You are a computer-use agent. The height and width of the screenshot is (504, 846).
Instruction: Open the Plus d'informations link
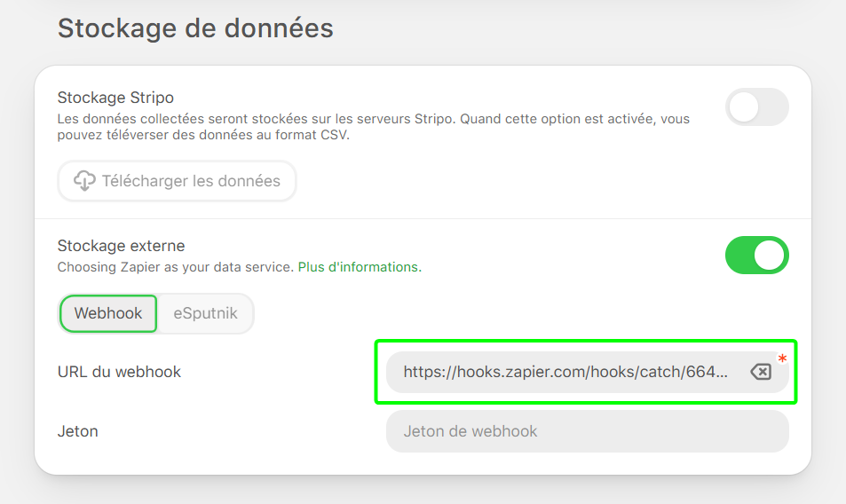(x=360, y=267)
